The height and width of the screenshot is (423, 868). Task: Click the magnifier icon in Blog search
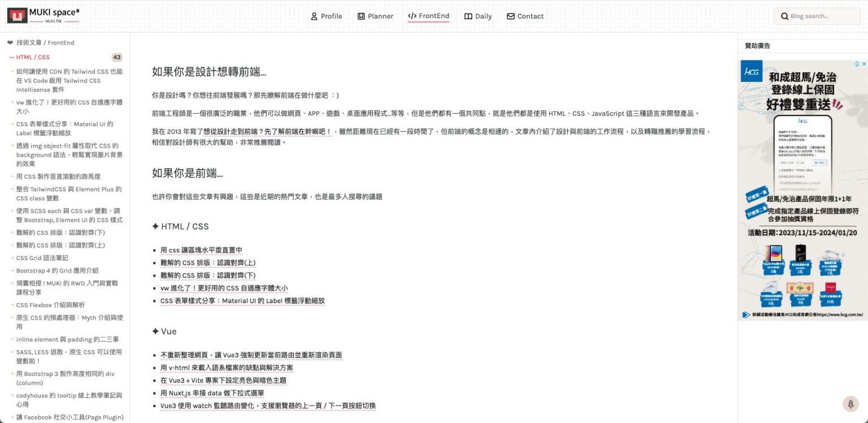coord(785,16)
